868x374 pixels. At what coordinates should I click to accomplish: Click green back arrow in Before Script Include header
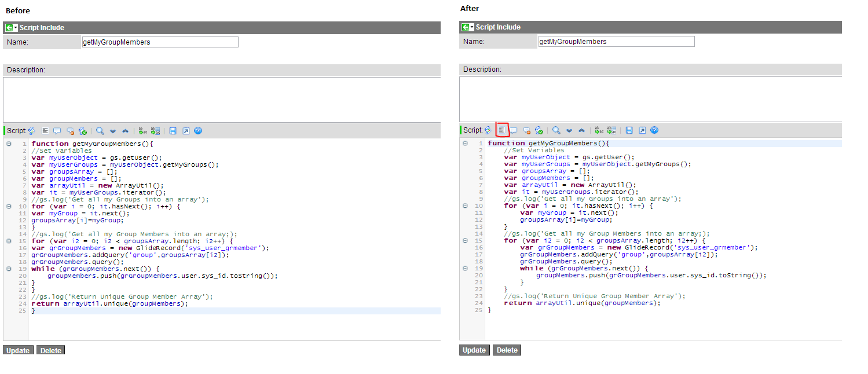point(9,28)
